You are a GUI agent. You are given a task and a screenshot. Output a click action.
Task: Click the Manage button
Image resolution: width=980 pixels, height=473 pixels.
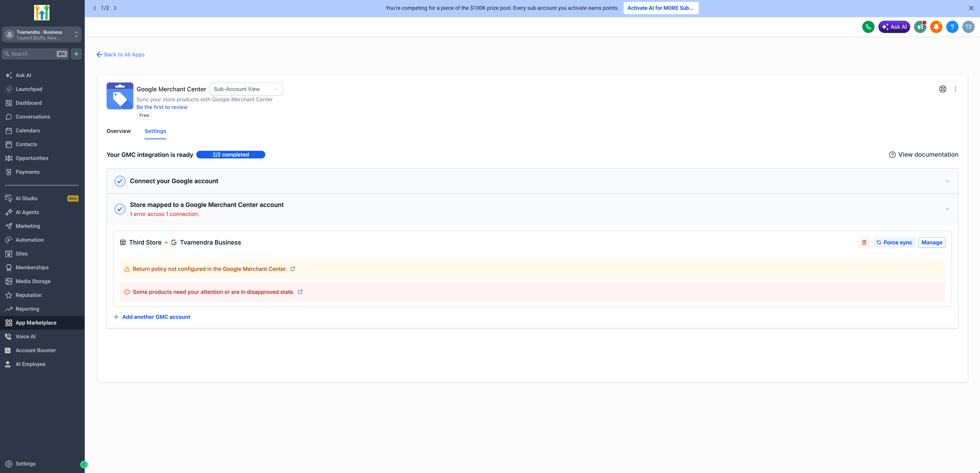click(x=932, y=242)
